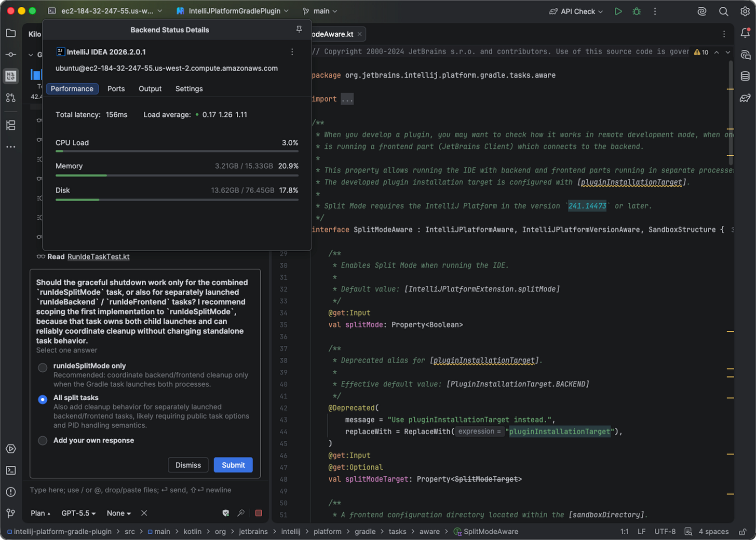Collapse the Kilo session header chevron
The width and height of the screenshot is (756, 540).
(x=31, y=55)
